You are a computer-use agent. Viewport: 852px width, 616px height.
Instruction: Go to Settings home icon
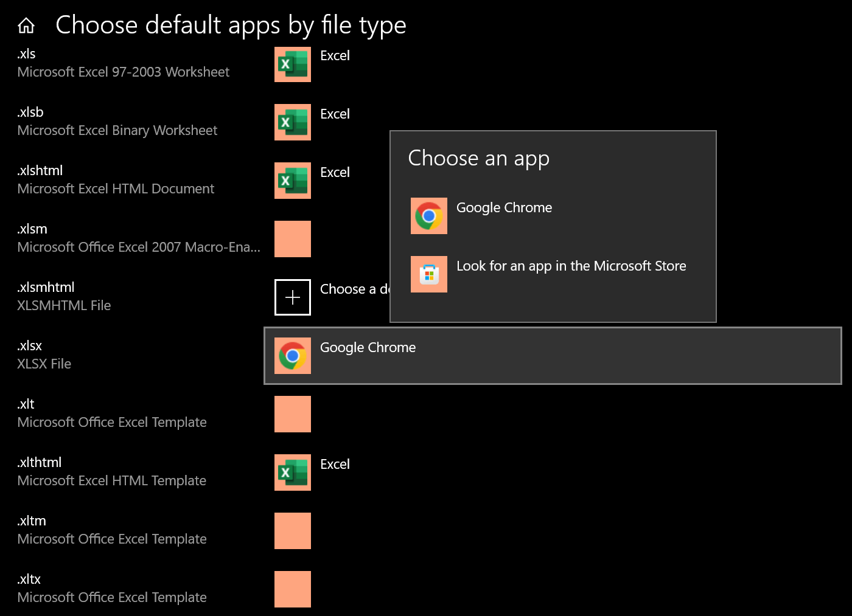[26, 26]
